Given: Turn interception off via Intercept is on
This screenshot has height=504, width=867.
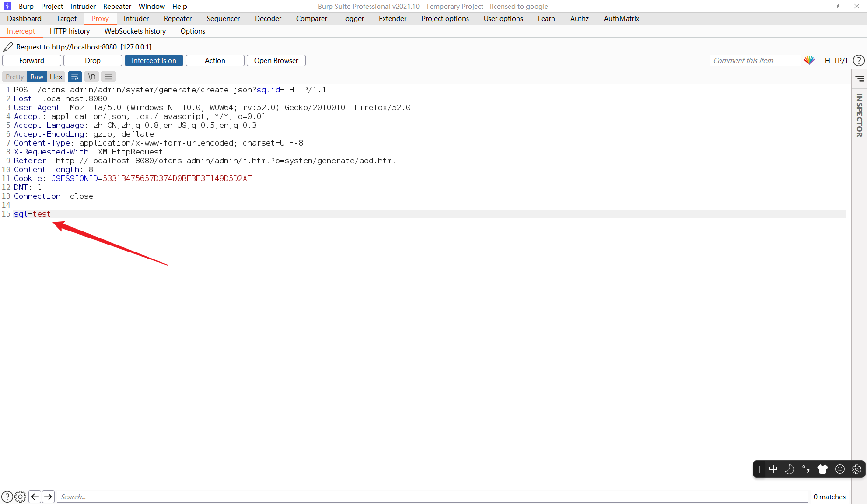Looking at the screenshot, I should tap(154, 60).
